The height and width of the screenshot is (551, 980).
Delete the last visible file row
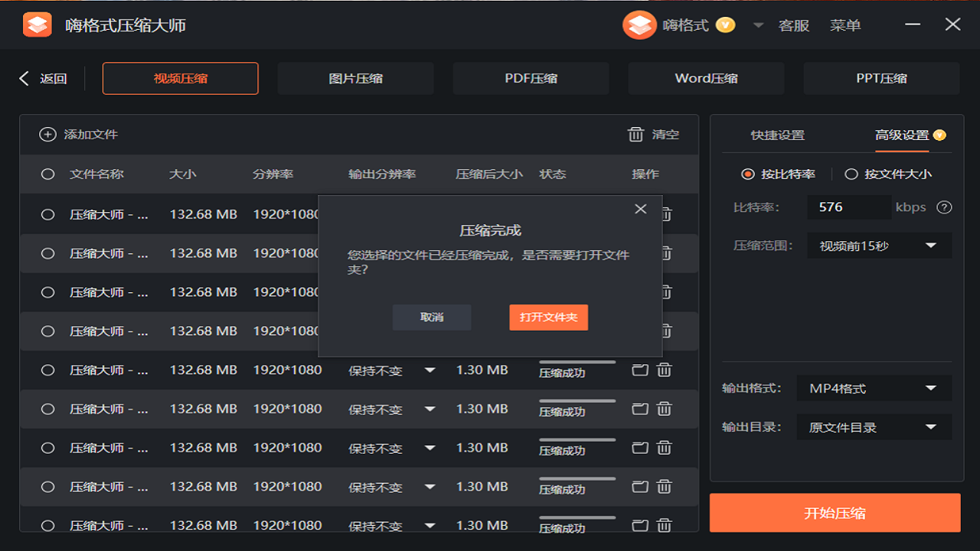click(x=665, y=525)
